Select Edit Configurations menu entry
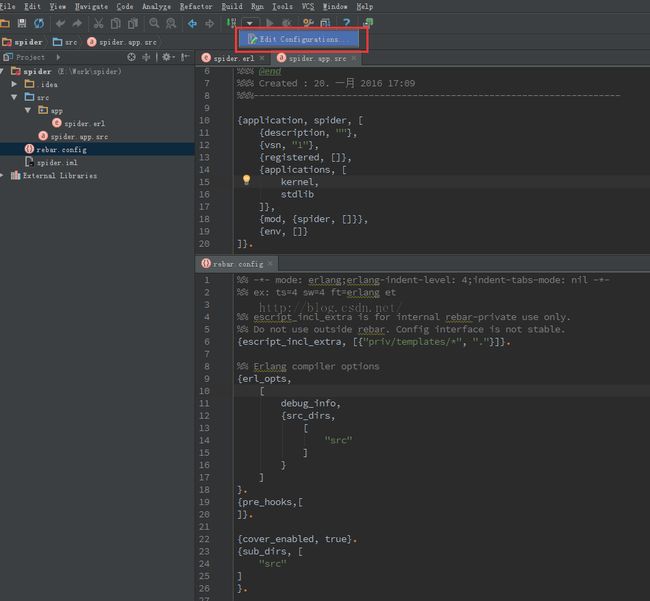The image size is (650, 601). 299,39
